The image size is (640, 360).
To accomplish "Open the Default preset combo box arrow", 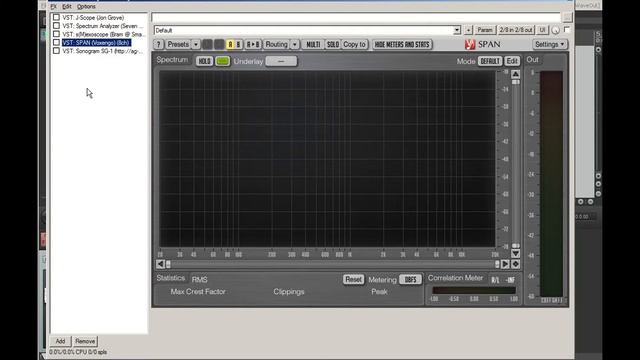I will coord(457,30).
